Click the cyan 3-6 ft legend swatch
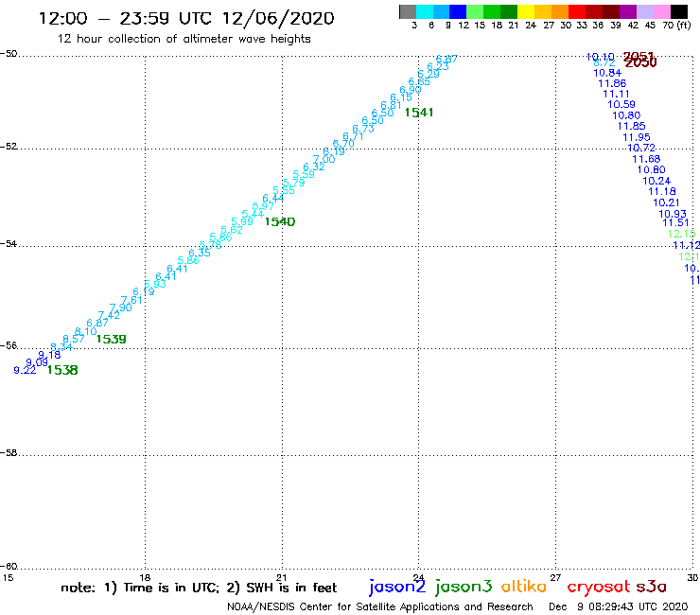 424,11
